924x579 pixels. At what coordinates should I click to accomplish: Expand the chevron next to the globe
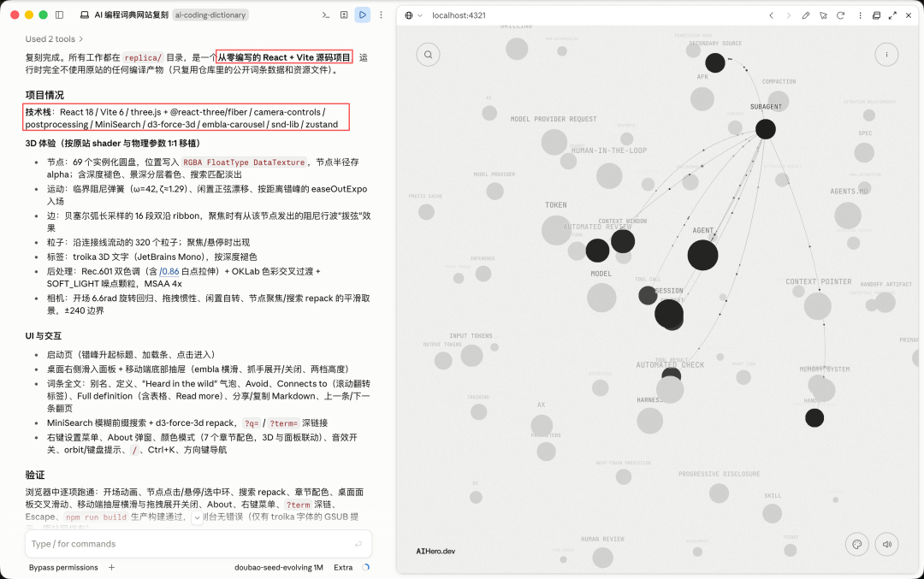pyautogui.click(x=420, y=15)
